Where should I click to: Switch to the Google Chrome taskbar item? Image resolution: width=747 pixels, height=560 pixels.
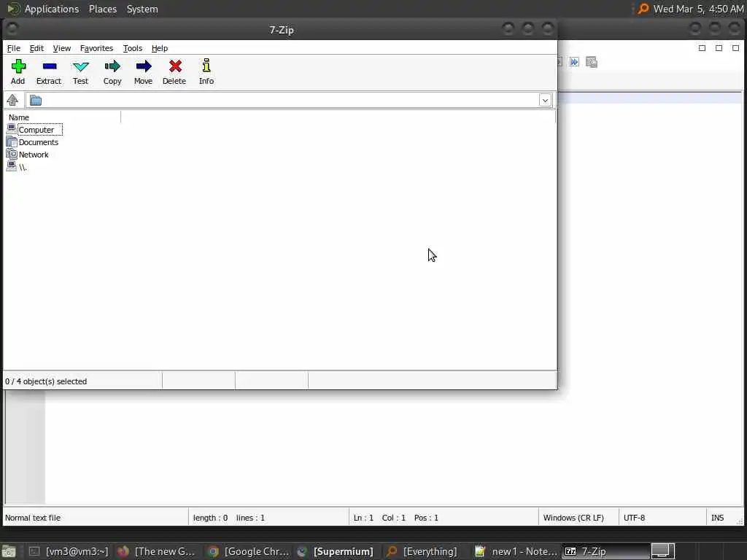point(249,551)
